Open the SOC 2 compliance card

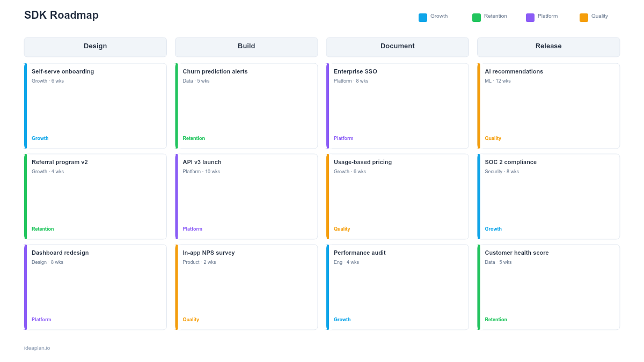548,196
